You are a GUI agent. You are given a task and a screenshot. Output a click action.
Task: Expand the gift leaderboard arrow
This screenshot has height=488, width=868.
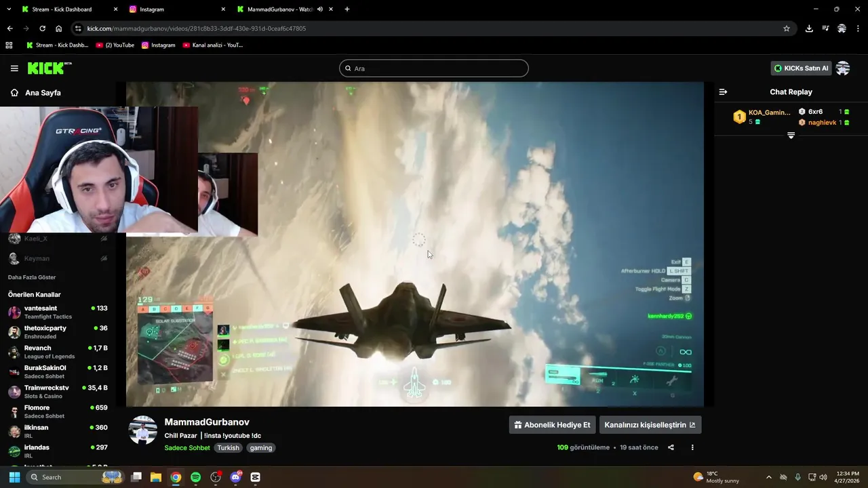[791, 136]
